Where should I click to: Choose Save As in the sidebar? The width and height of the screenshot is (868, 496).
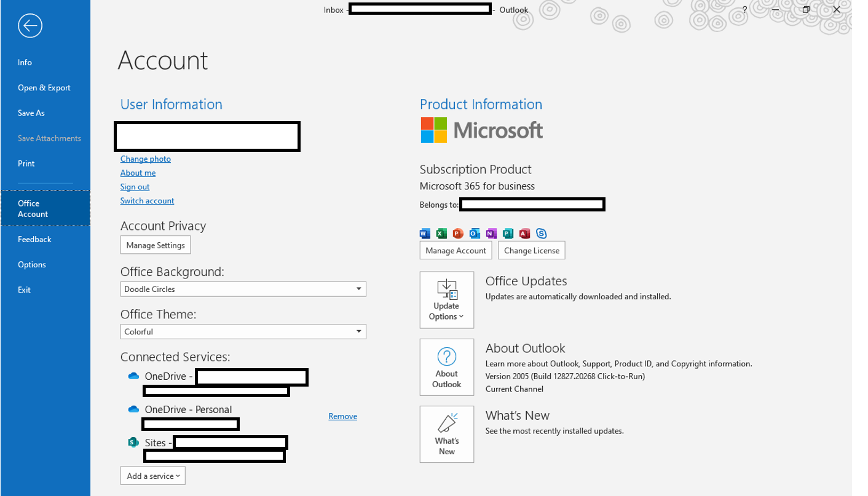coord(31,113)
